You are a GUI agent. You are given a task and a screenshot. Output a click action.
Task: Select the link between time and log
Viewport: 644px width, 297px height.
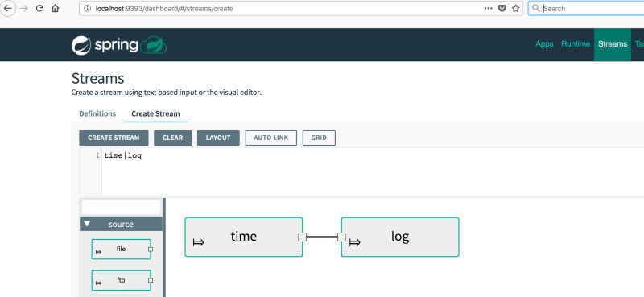pyautogui.click(x=322, y=237)
